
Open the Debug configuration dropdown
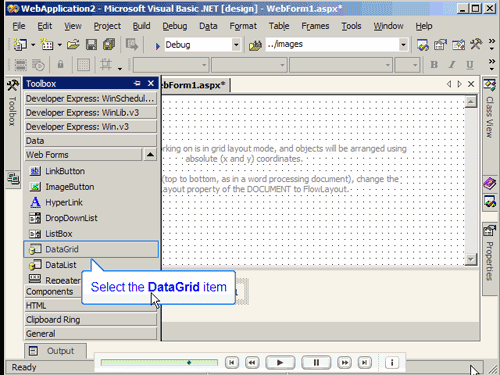pyautogui.click(x=236, y=45)
